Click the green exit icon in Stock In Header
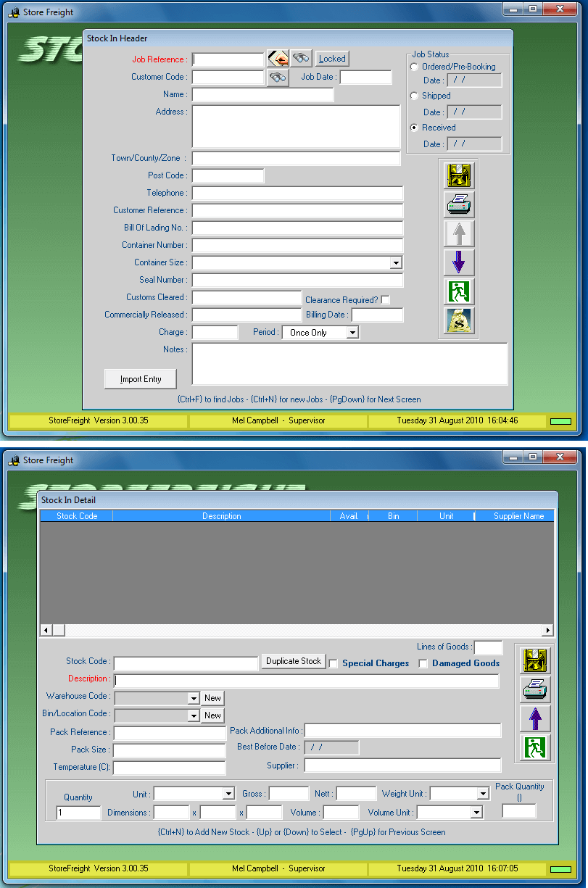Image resolution: width=588 pixels, height=888 pixels. point(459,291)
